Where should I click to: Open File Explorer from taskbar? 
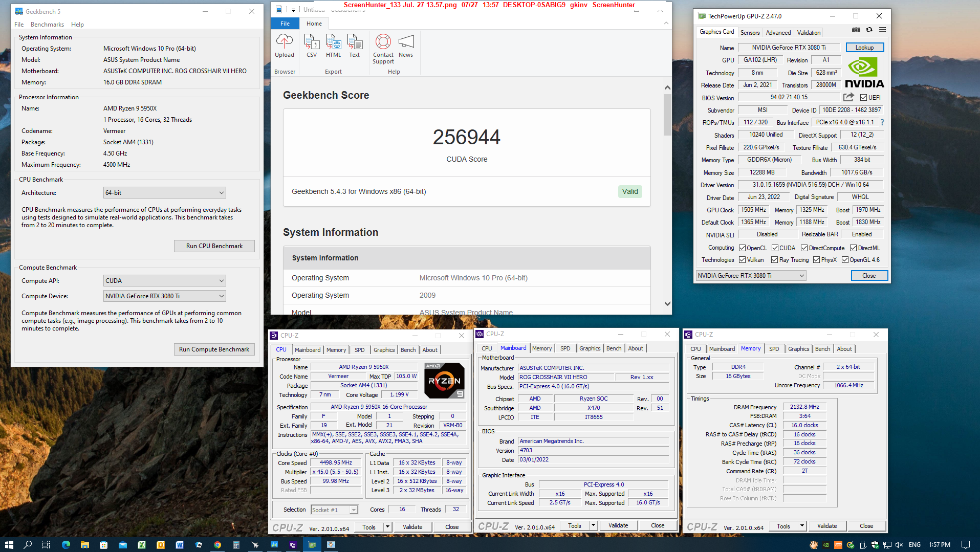point(85,544)
